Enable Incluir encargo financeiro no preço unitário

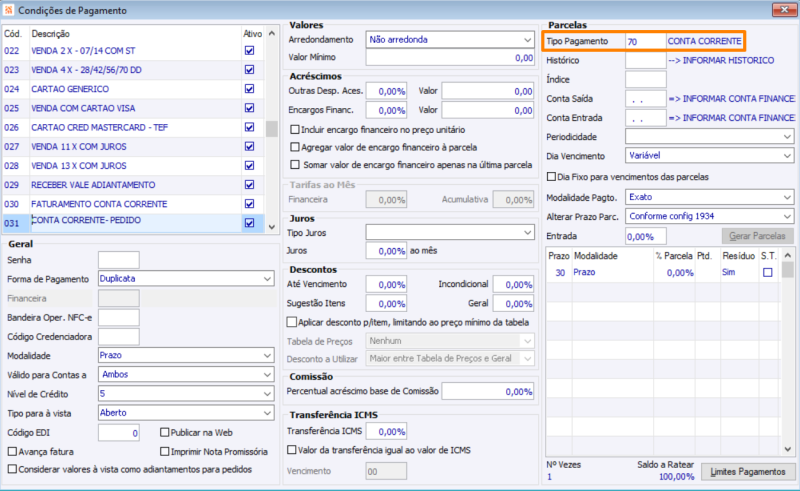point(294,130)
